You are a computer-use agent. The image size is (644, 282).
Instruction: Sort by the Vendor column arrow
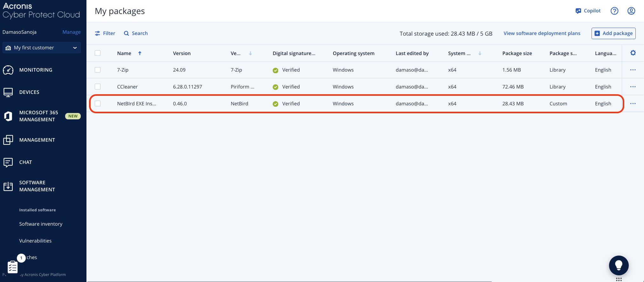tap(250, 53)
